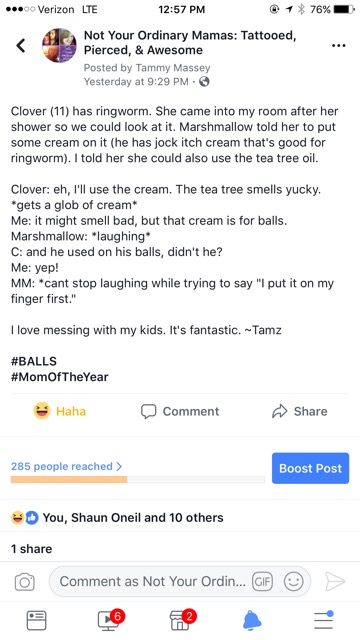This screenshot has width=360, height=640.
Task: Tap the Comment button under post
Action: (x=180, y=411)
